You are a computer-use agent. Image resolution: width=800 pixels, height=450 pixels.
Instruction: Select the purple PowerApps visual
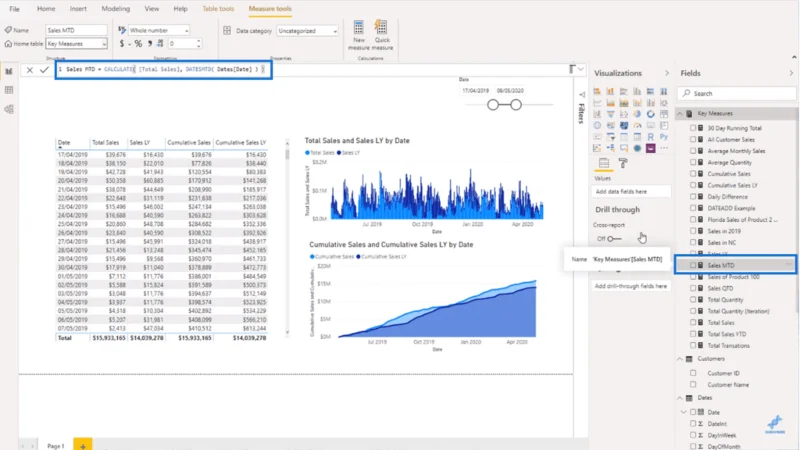click(651, 148)
